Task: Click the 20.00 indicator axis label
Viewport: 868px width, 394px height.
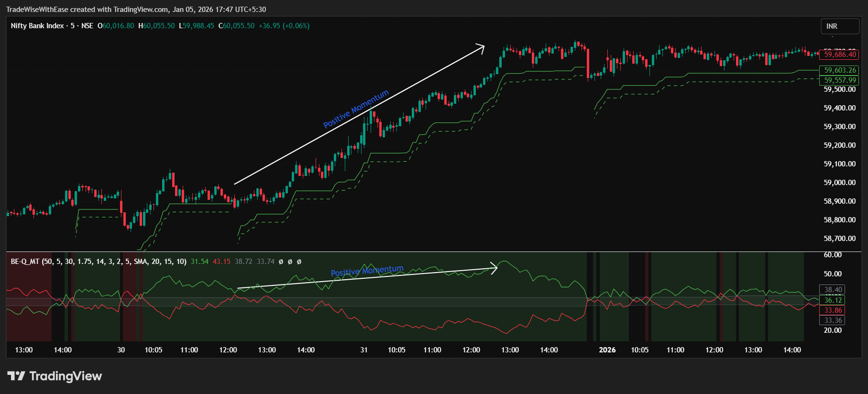Action: 833,330
